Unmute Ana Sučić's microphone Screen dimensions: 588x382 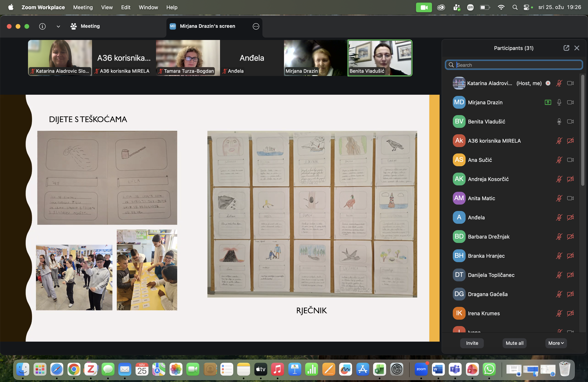[x=559, y=160]
